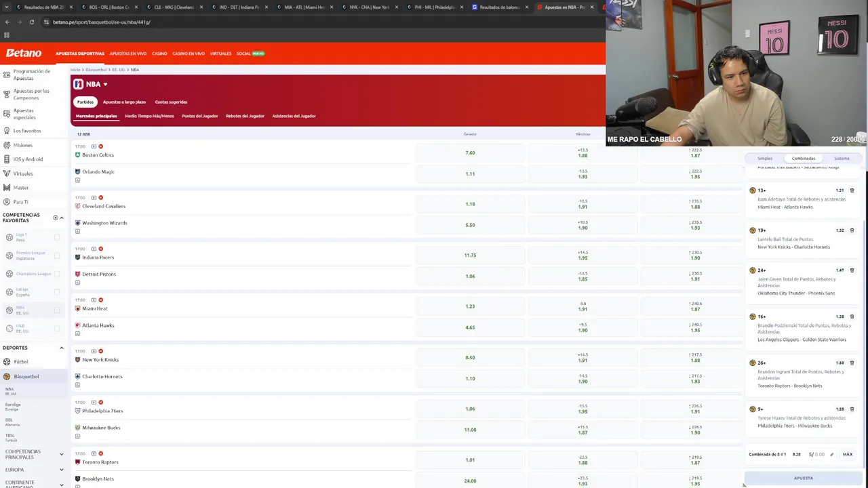Switch to Sistema betslip tab
Screen dimensions: 868x488
pyautogui.click(x=842, y=159)
